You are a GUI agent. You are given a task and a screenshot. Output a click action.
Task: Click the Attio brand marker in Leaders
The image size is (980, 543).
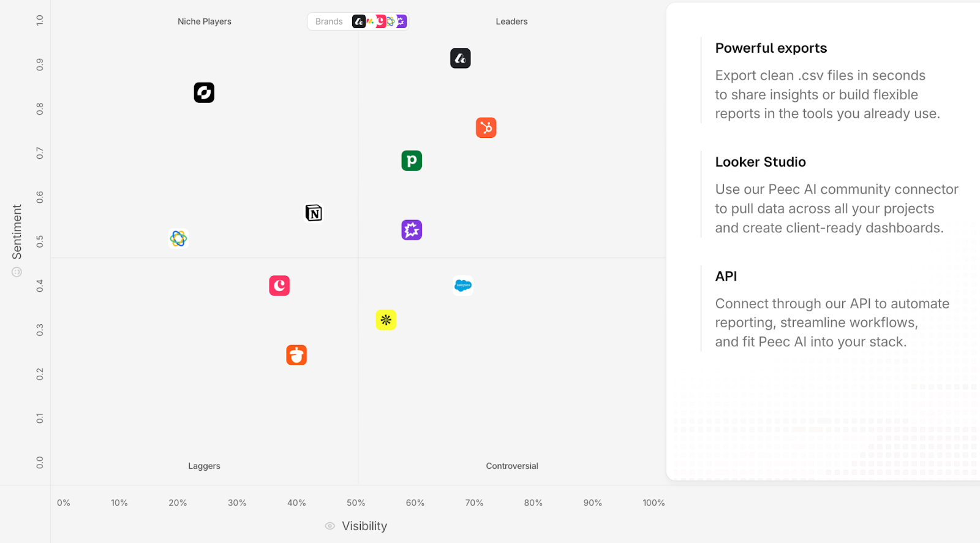click(461, 58)
